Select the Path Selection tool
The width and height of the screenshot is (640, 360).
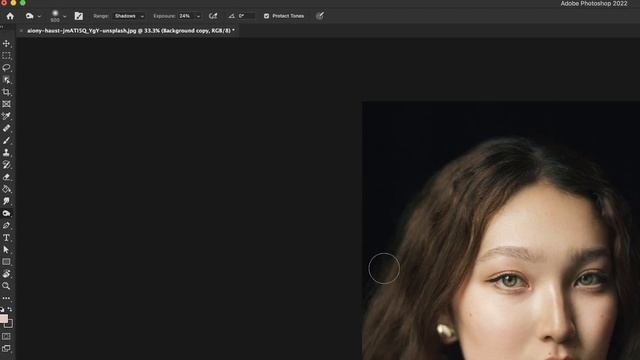[6, 249]
